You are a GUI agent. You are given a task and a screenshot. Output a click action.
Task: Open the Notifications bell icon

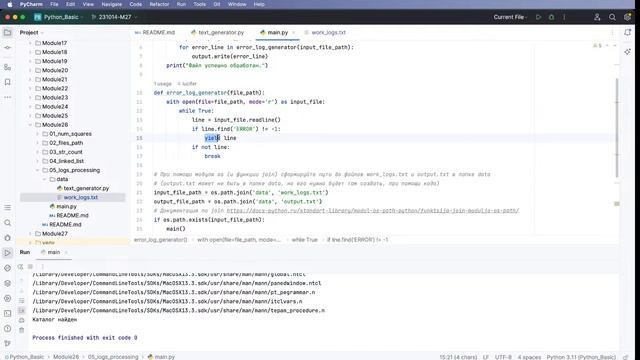627,33
